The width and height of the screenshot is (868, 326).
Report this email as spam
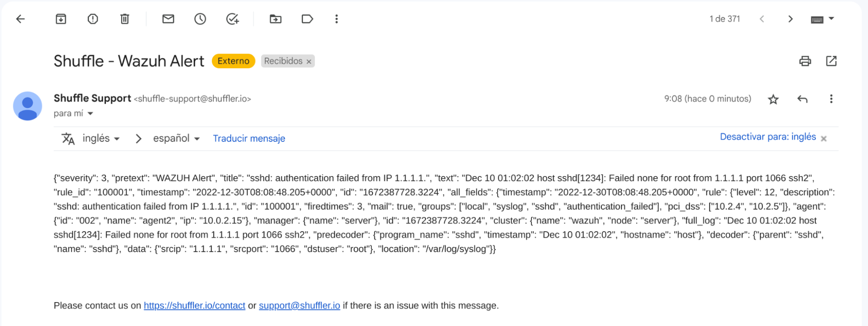(93, 19)
